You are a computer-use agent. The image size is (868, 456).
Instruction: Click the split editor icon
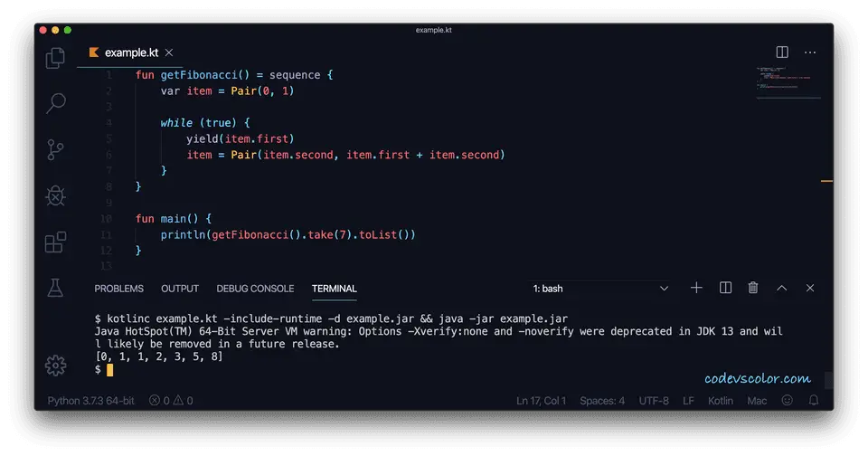click(782, 52)
